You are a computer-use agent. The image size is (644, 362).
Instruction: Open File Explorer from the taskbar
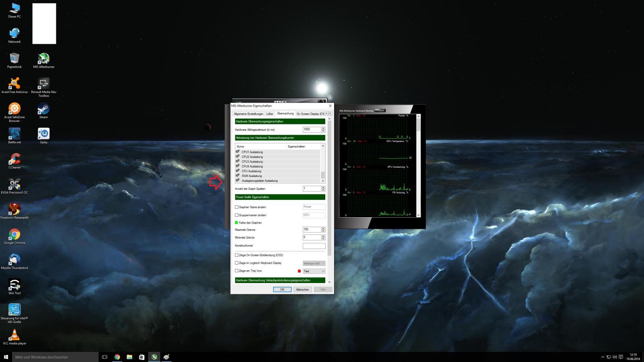coord(130,357)
